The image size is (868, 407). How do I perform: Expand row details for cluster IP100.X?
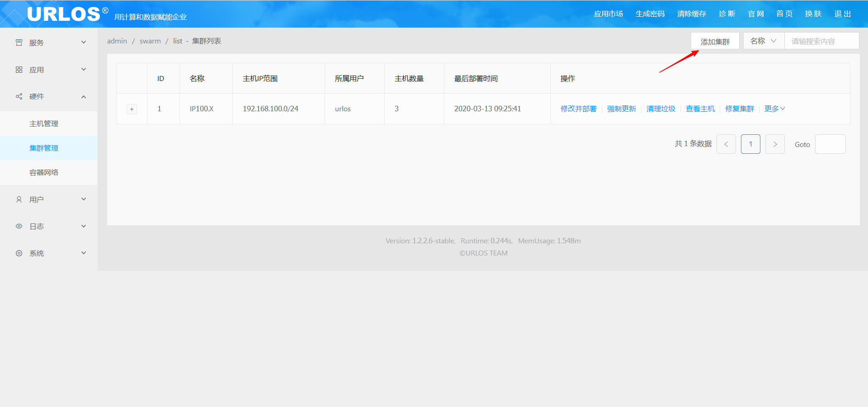coord(132,109)
